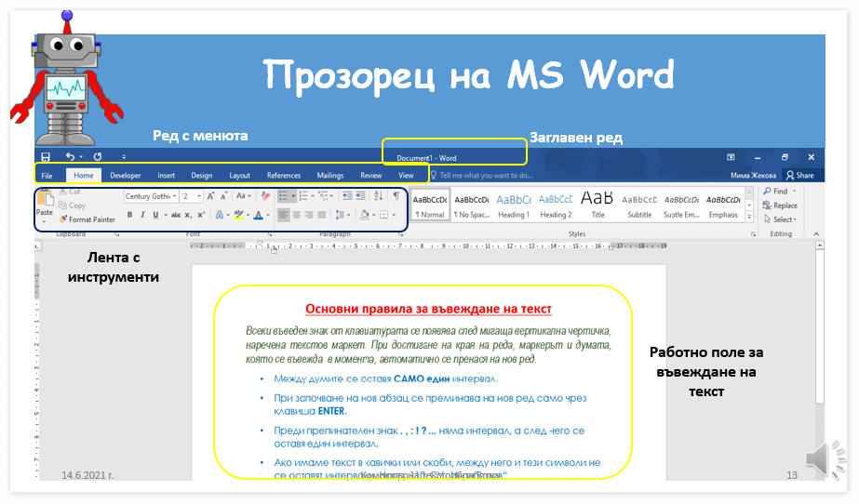Click the speaker audio icon on the slide

coord(825,459)
